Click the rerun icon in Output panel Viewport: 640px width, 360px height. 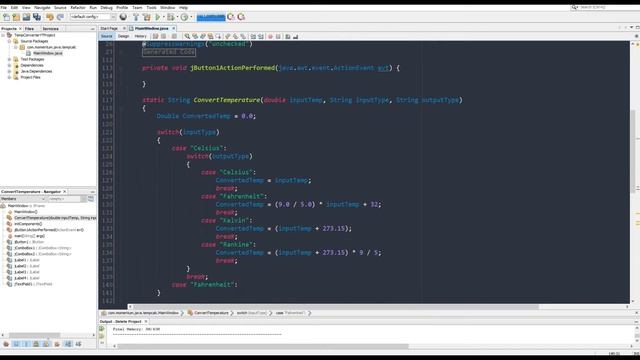pyautogui.click(x=101, y=328)
